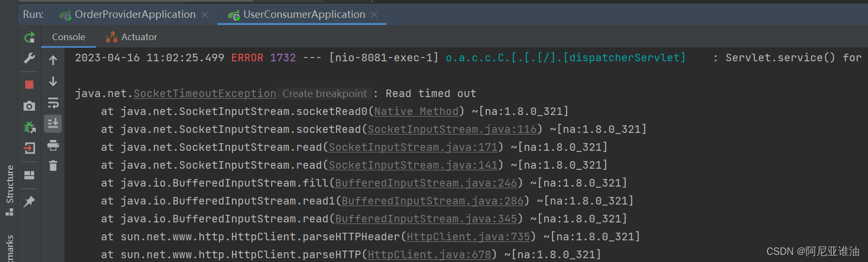Select the UserConsumerApplication run tab
Image resolution: width=868 pixels, height=262 pixels.
point(304,15)
